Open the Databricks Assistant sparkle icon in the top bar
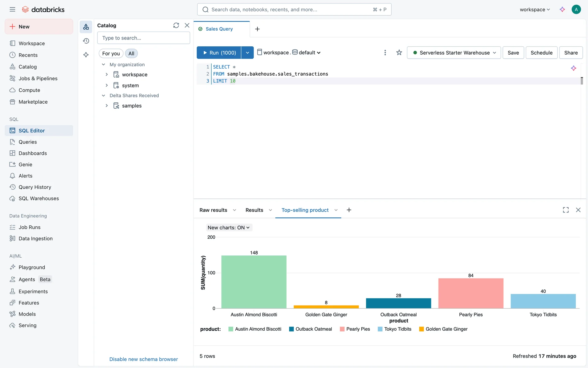The height and width of the screenshot is (368, 588). click(x=562, y=10)
